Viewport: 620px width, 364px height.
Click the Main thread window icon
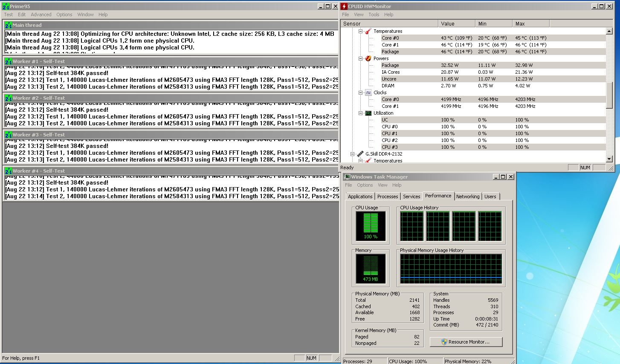click(9, 25)
